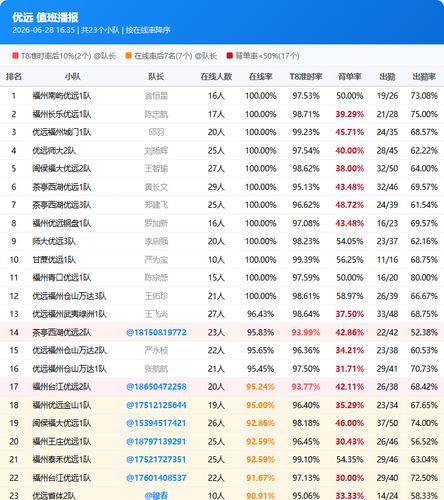Select the 在线率 column header

pyautogui.click(x=261, y=77)
